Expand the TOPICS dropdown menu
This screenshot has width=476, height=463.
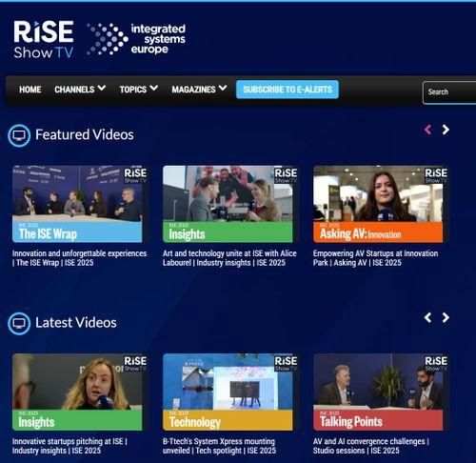click(139, 90)
